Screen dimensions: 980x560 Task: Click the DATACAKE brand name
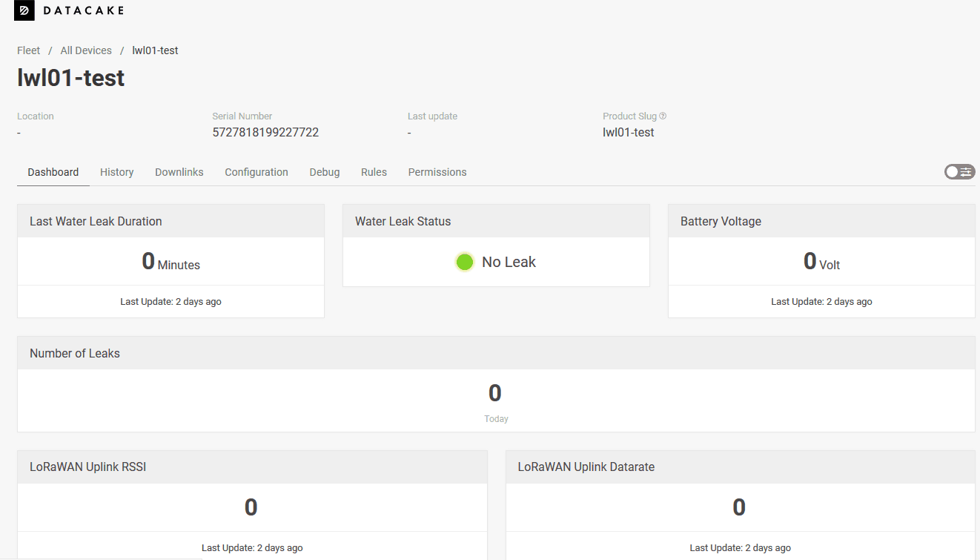(83, 10)
